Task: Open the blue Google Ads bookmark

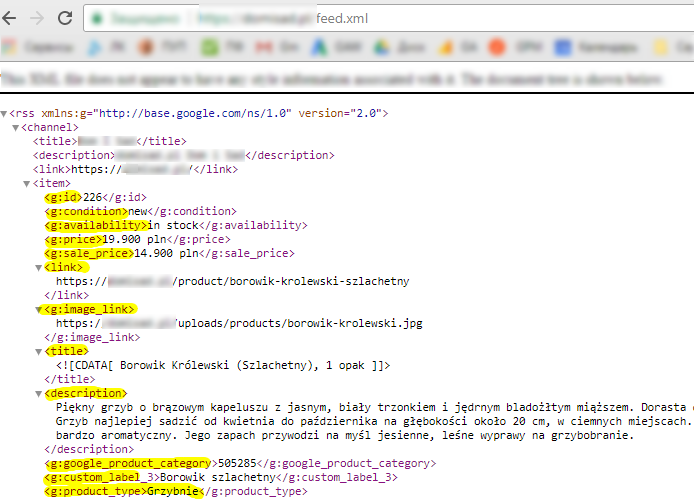Action: tap(319, 47)
